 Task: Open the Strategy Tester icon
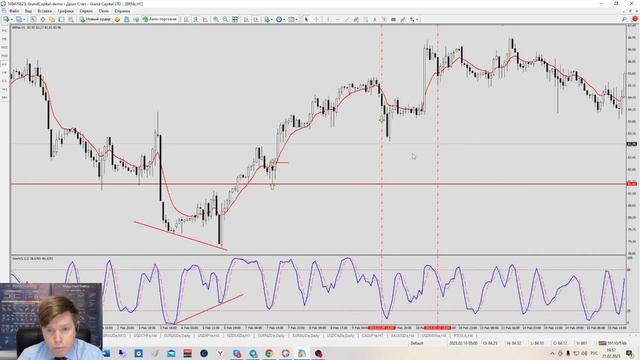point(71,19)
